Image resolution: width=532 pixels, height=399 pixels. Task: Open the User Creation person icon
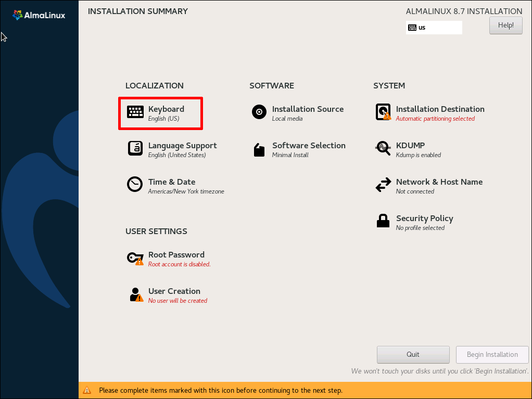pyautogui.click(x=136, y=294)
